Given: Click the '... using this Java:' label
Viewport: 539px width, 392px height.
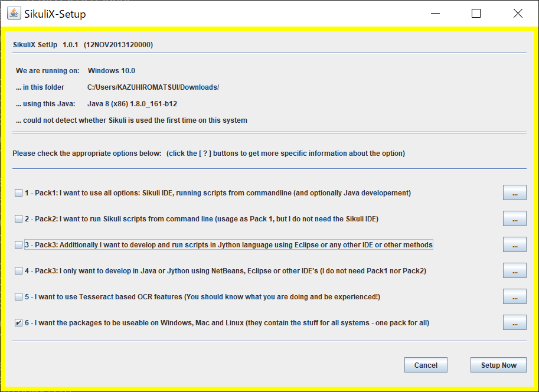Looking at the screenshot, I should (x=45, y=104).
